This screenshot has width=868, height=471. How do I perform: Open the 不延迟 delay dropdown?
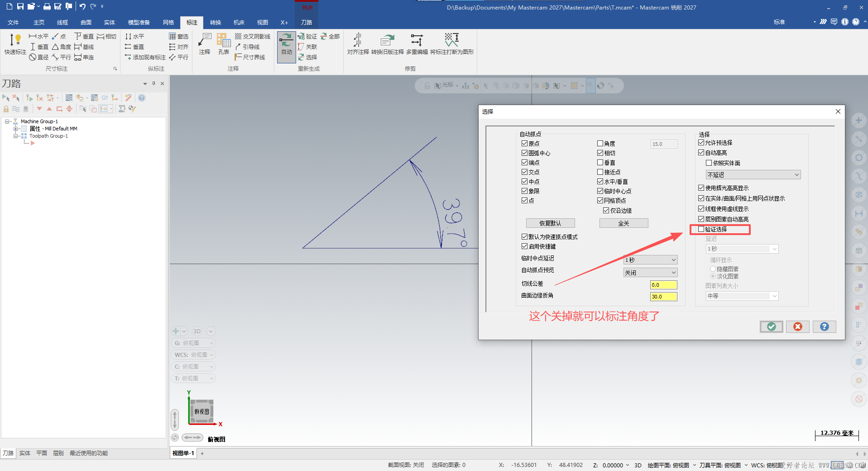coord(753,175)
